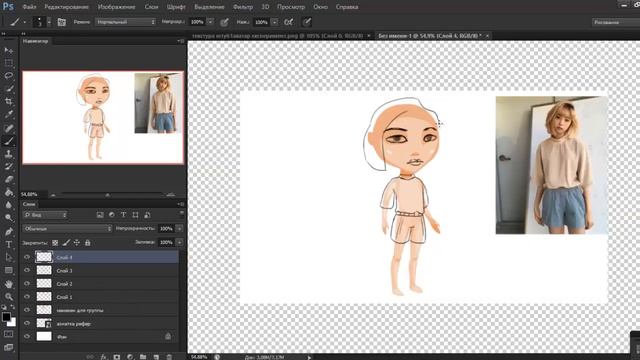Image resolution: width=640 pixels, height=360 pixels.
Task: Toggle lock image pixels
Action: pyautogui.click(x=66, y=242)
